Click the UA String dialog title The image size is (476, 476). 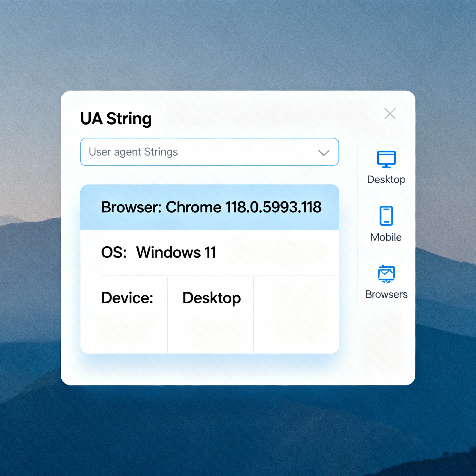pos(116,119)
